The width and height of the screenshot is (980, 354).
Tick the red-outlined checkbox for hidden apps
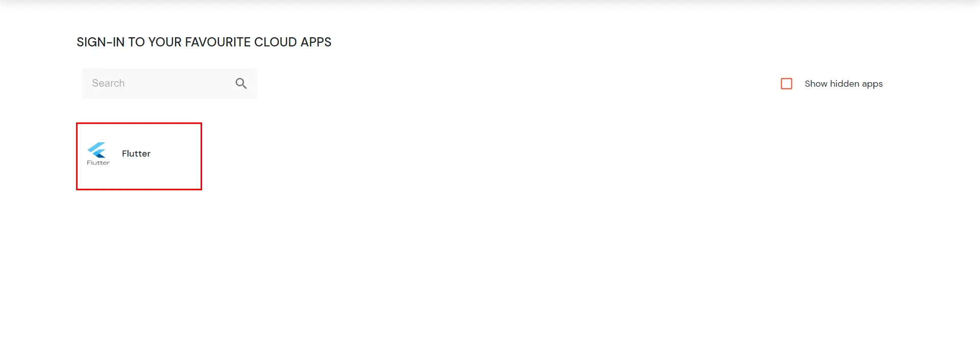786,84
